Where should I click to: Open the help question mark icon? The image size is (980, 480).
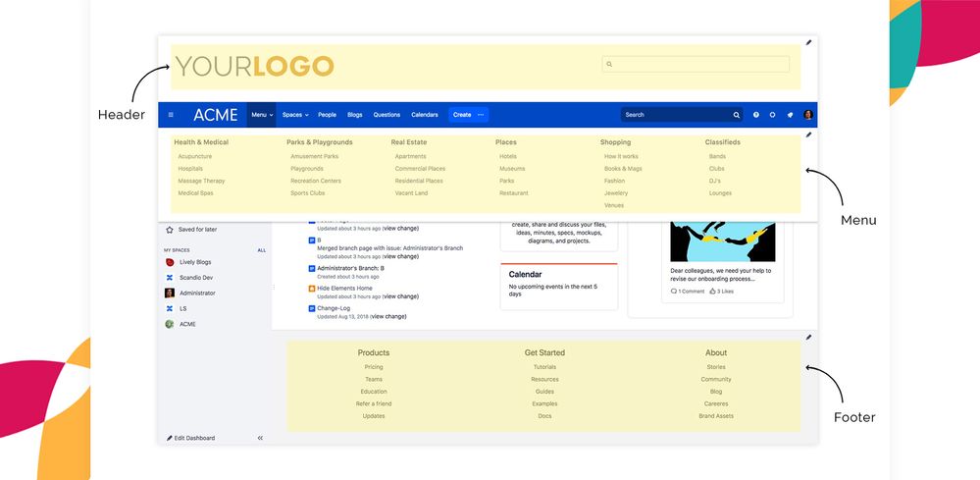click(x=756, y=115)
